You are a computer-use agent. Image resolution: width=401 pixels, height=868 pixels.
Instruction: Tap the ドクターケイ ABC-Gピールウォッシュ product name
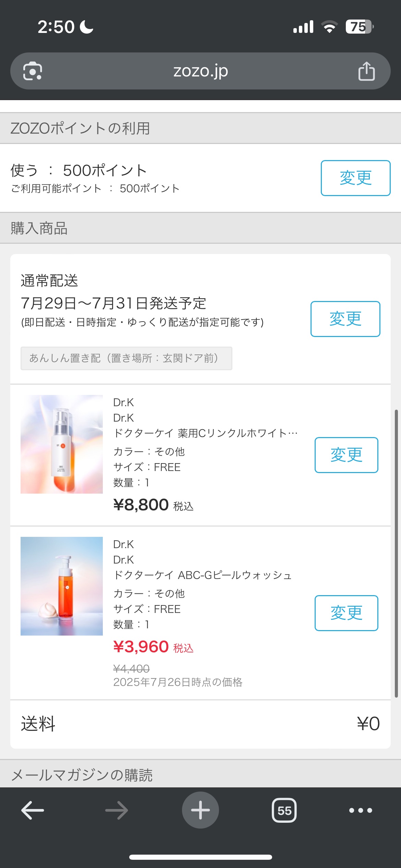point(202,575)
